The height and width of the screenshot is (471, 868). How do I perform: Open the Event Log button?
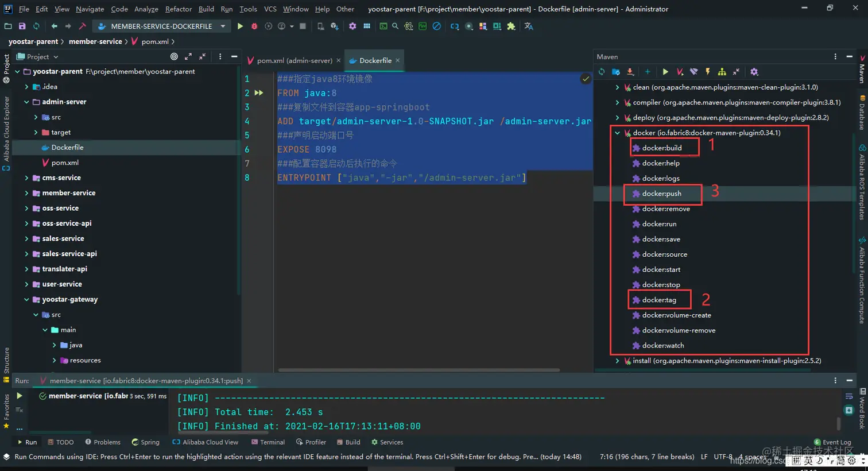click(x=832, y=442)
